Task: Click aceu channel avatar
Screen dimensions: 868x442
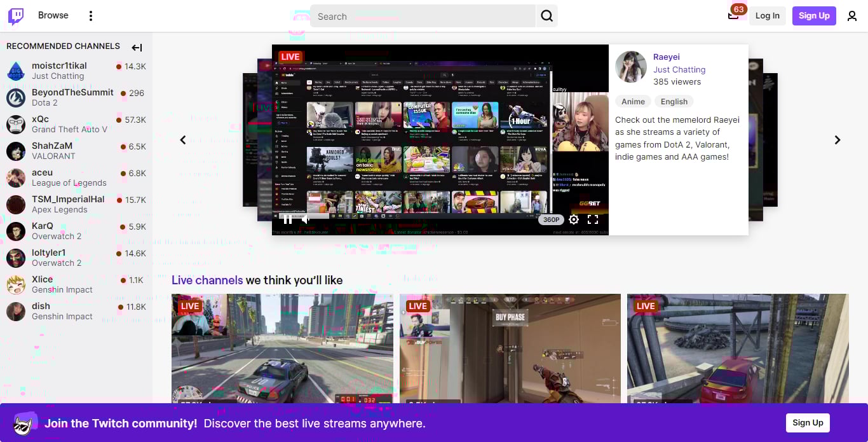Action: click(16, 177)
